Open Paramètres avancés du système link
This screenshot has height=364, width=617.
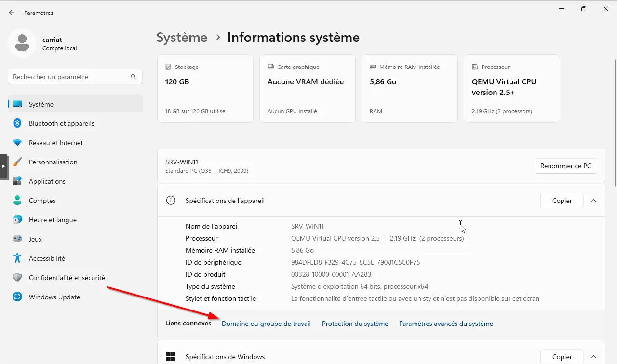coord(446,324)
